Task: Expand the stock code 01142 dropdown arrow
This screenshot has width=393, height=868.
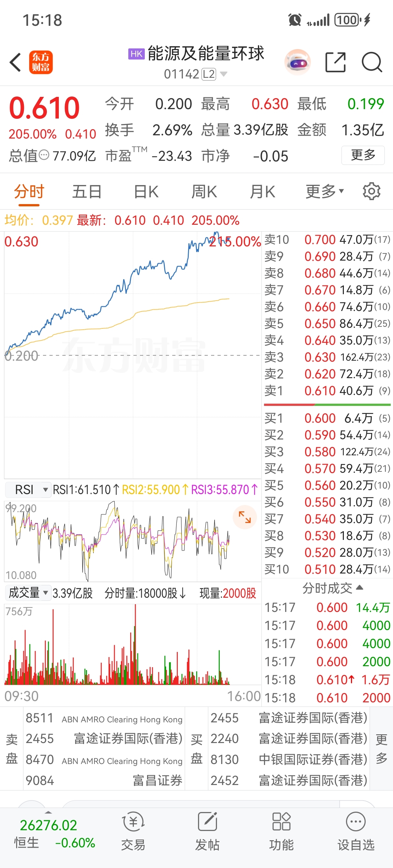Action: (223, 74)
